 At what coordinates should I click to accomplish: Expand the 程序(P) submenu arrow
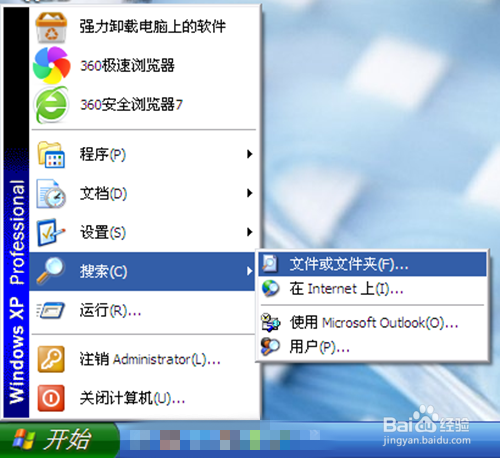249,154
